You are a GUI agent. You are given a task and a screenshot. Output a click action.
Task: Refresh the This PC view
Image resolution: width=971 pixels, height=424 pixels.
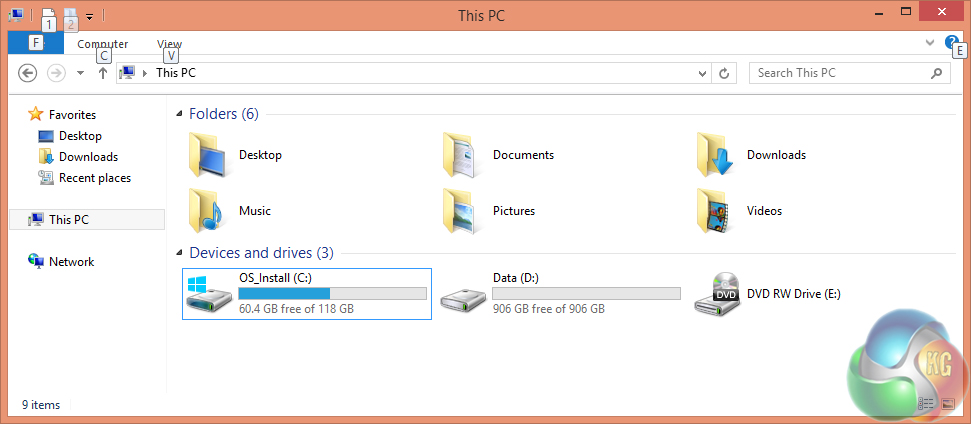point(725,73)
